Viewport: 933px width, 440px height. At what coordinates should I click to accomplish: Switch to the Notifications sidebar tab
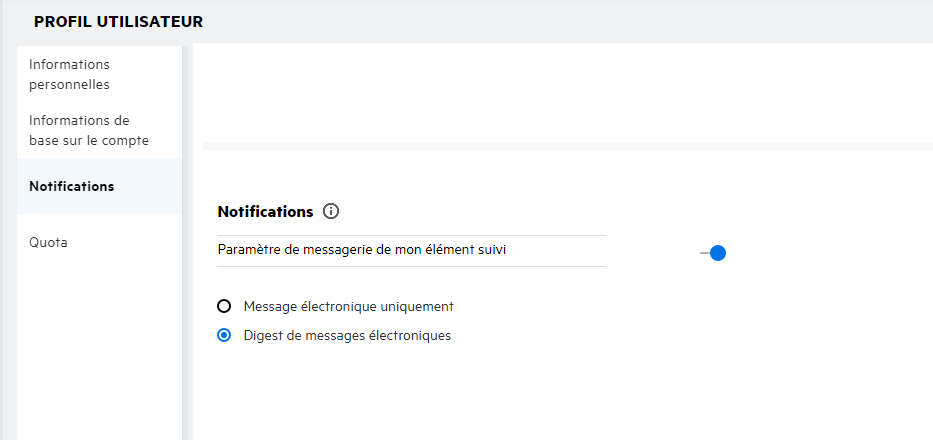[71, 186]
